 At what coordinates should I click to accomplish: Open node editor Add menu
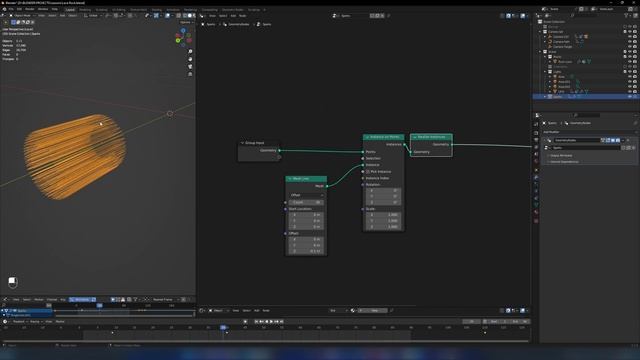[233, 16]
